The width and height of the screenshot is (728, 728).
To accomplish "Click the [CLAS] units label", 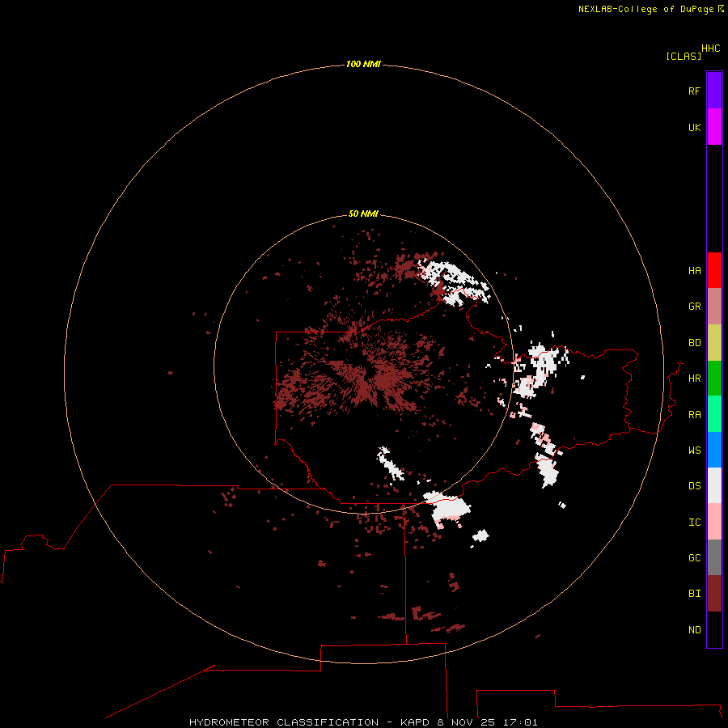I will pos(684,56).
